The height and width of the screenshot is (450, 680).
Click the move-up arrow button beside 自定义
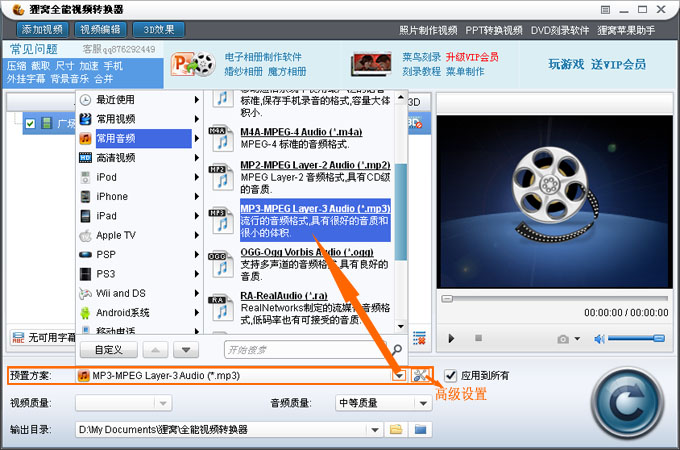click(x=155, y=350)
